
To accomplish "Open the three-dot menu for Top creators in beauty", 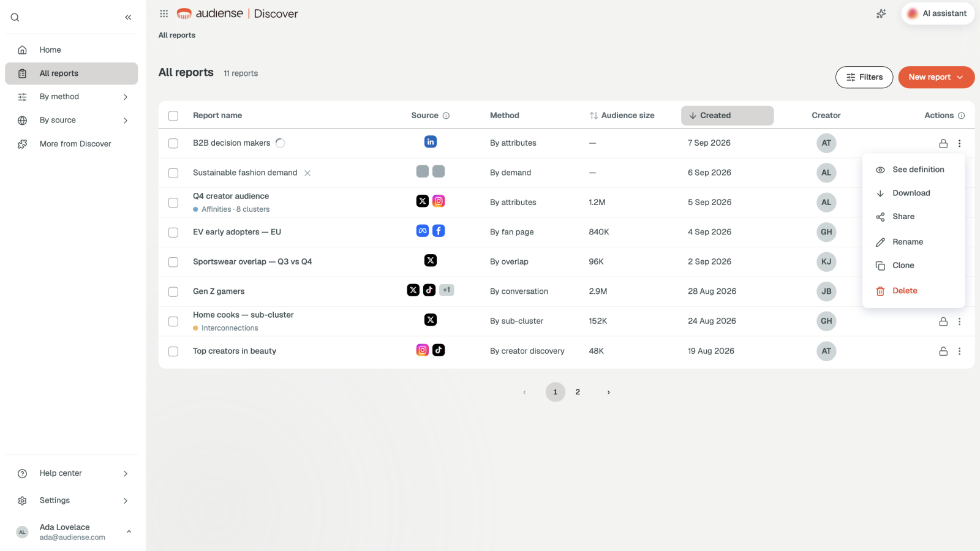I will (x=960, y=351).
